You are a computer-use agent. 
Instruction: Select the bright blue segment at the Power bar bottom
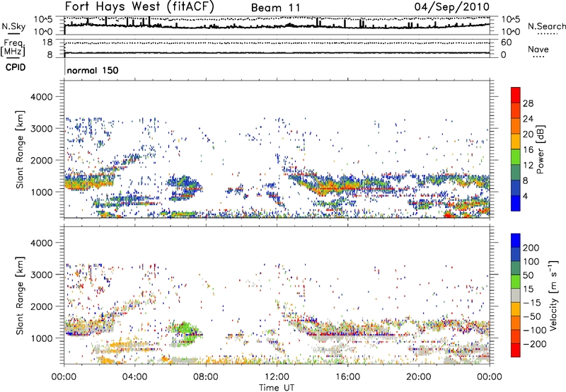[x=516, y=203]
